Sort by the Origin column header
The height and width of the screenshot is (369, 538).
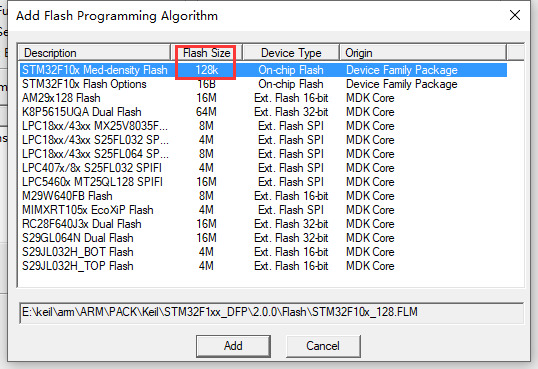click(423, 53)
